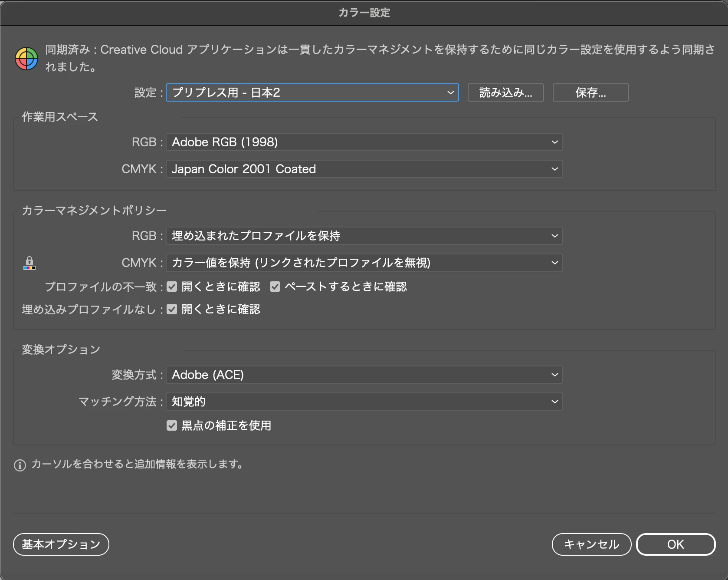Viewport: 728px width, 580px height.
Task: Click the 同期済み Creative Cloud message text
Action: 380,58
